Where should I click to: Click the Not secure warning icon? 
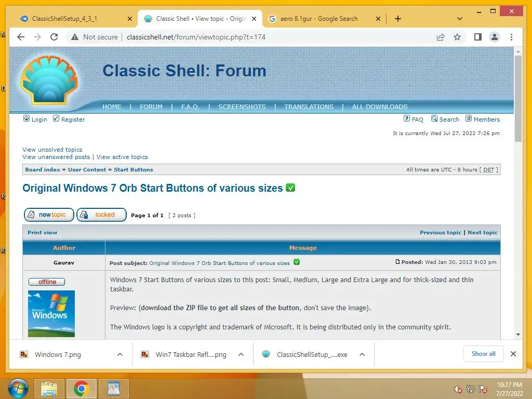pyautogui.click(x=75, y=37)
